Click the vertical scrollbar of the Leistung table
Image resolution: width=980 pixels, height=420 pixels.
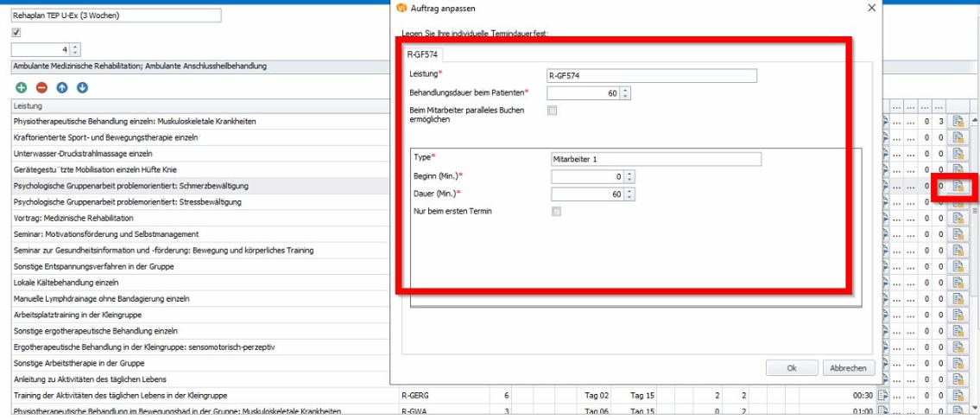(974, 263)
